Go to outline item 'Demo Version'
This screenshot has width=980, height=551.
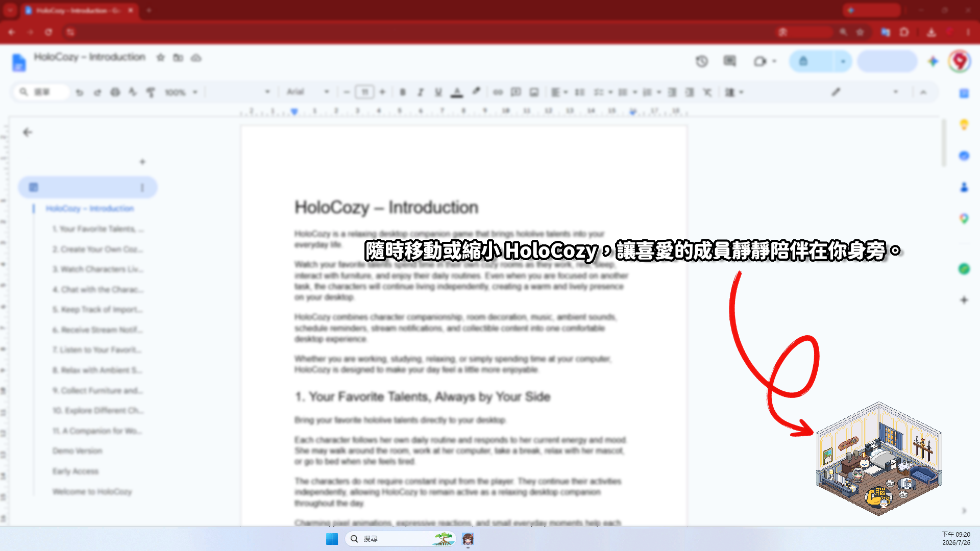point(78,451)
